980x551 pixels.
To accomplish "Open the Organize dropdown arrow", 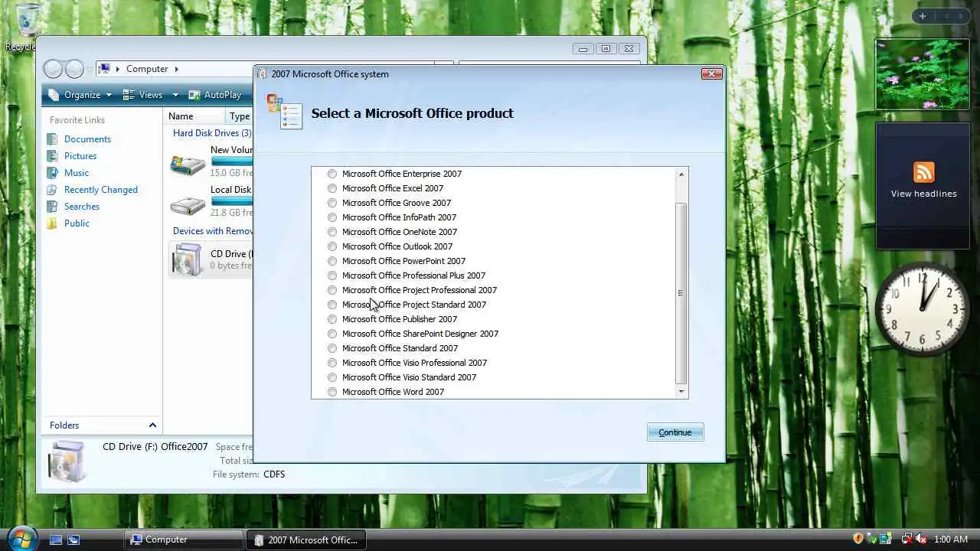I will click(x=109, y=96).
